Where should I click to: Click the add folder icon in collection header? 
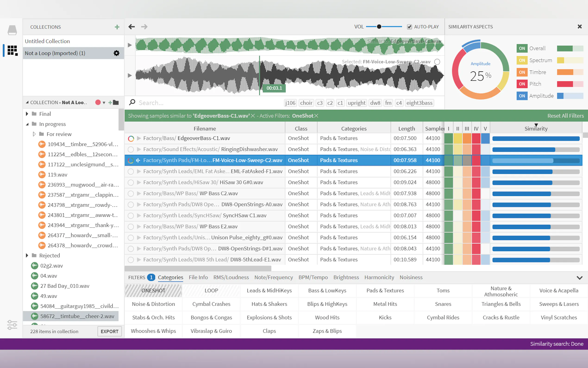click(x=114, y=102)
